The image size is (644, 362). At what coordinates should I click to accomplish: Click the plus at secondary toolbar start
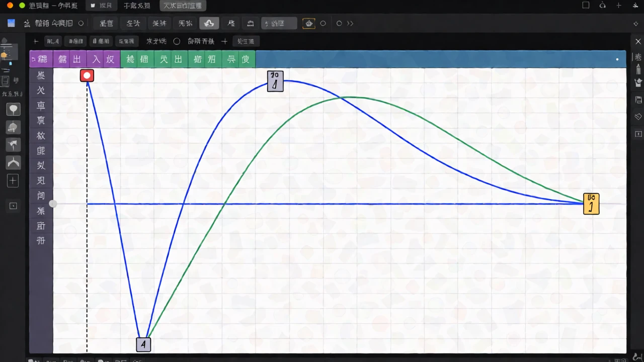coord(35,41)
